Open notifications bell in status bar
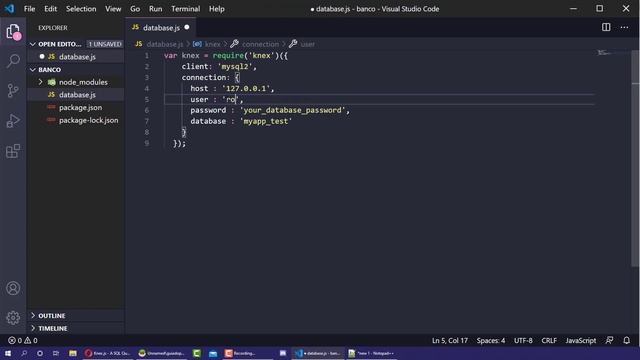Viewport: 640px width, 360px height. point(627,340)
